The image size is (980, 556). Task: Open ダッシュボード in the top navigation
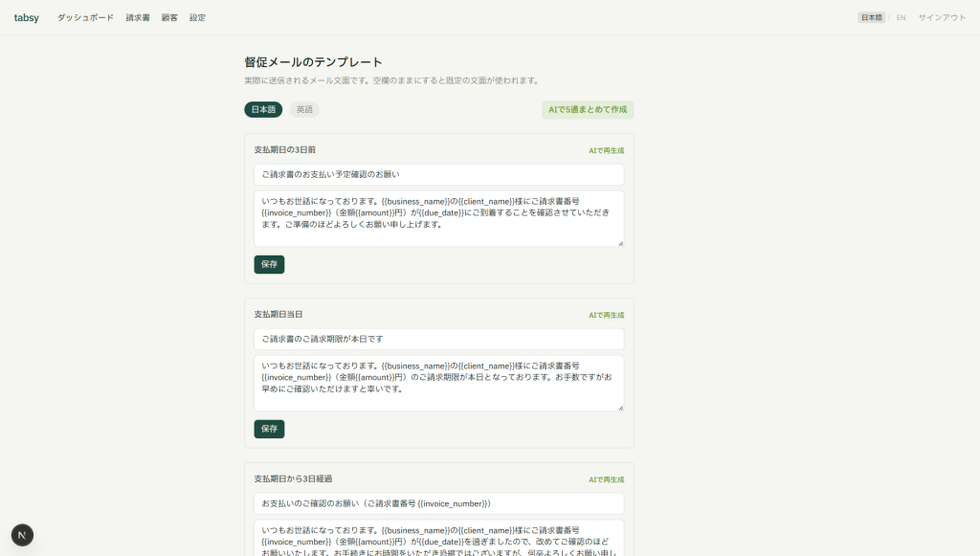click(x=85, y=17)
